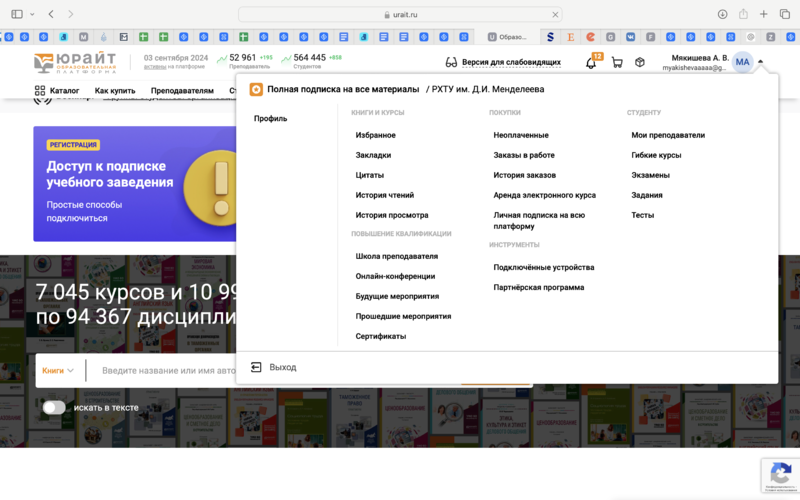This screenshot has height=500, width=800.
Task: Click the Каталог nav link text
Action: point(64,91)
